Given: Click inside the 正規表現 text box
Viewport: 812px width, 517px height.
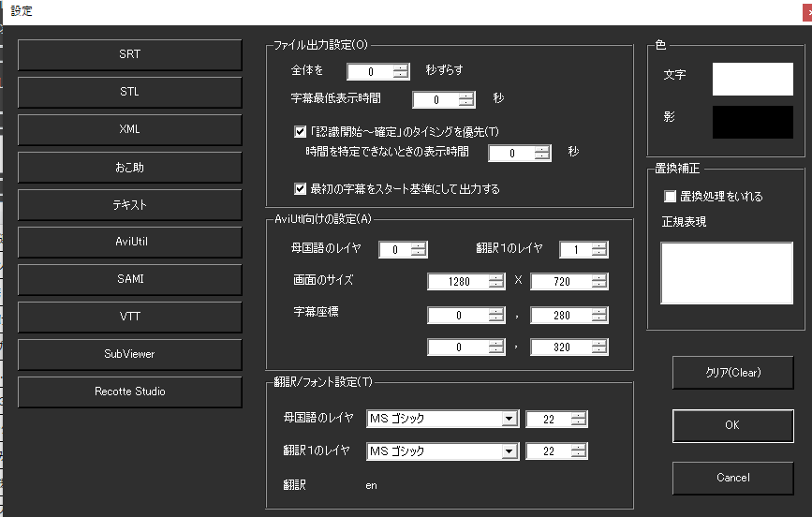Looking at the screenshot, I should [x=727, y=273].
